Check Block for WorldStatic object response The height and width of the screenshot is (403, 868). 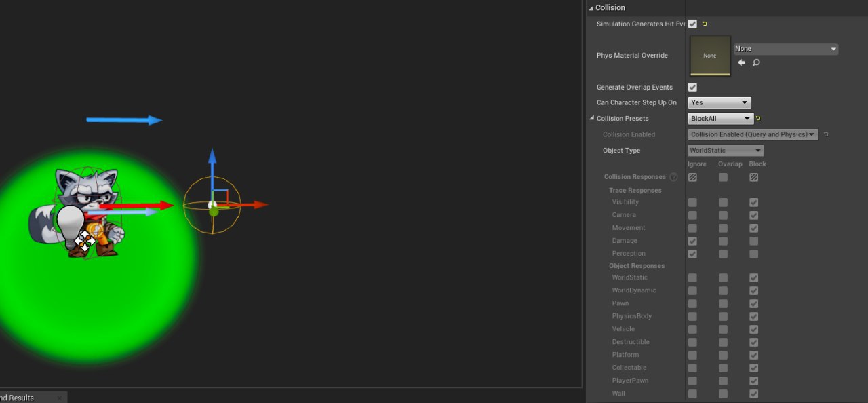(753, 277)
